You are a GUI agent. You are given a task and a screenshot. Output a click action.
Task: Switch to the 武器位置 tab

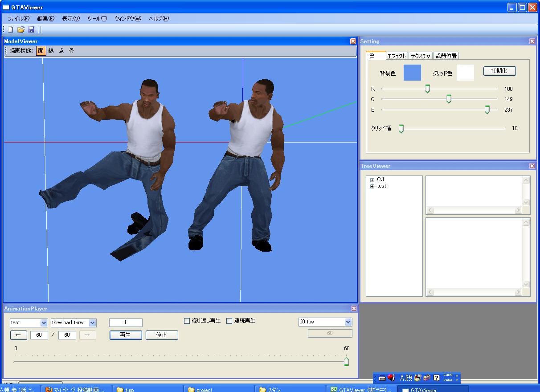click(x=446, y=56)
